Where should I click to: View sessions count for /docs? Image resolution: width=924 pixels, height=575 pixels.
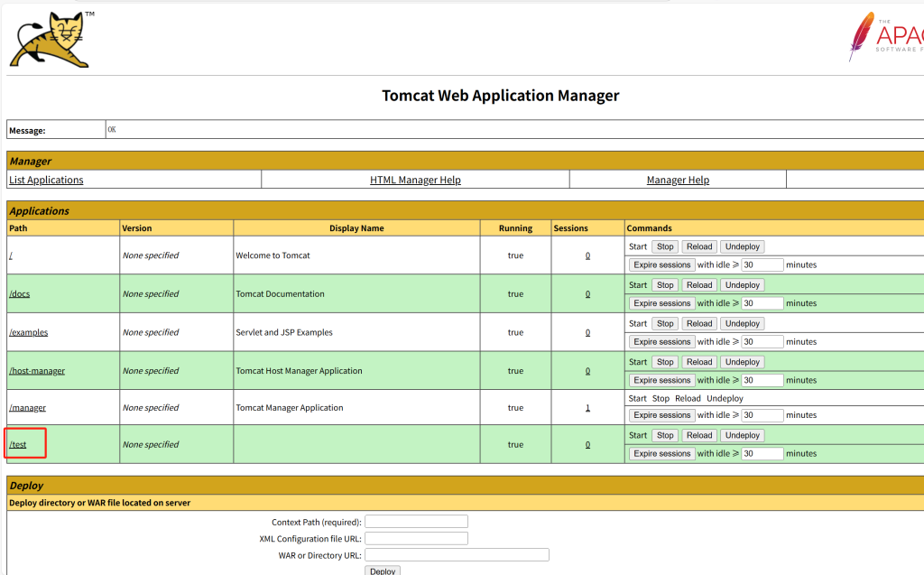[x=587, y=293]
